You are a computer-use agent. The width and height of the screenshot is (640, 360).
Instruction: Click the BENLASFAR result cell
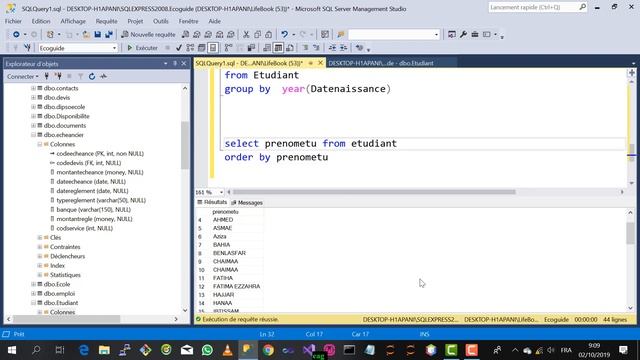[229, 253]
